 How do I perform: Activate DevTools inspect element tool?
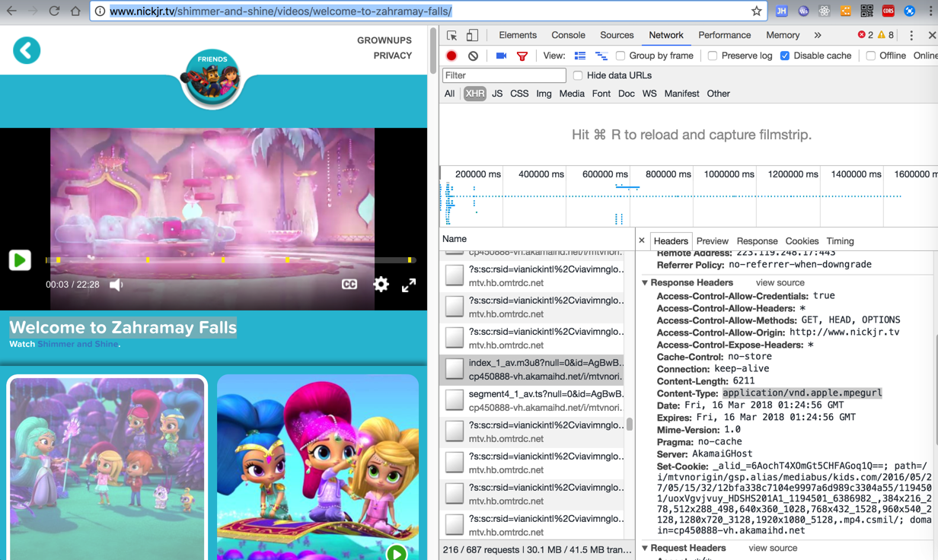coord(451,36)
